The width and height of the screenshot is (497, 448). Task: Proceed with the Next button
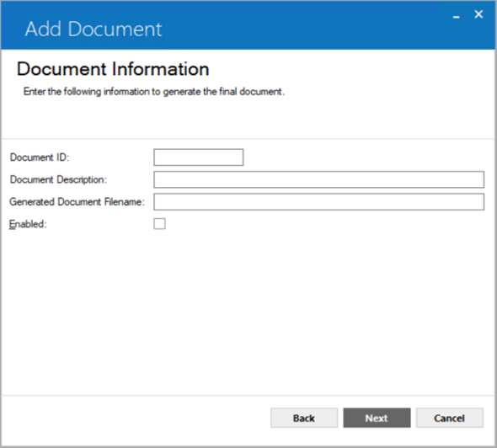[377, 418]
